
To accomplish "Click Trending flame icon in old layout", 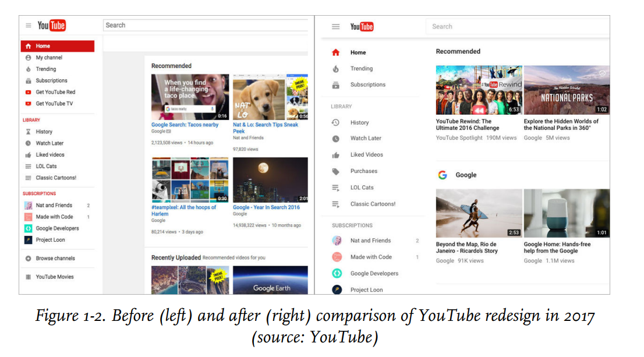I will pos(28,69).
